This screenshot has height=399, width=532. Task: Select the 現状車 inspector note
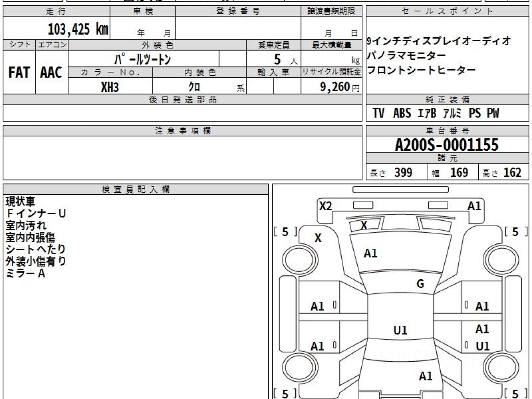[x=20, y=202]
